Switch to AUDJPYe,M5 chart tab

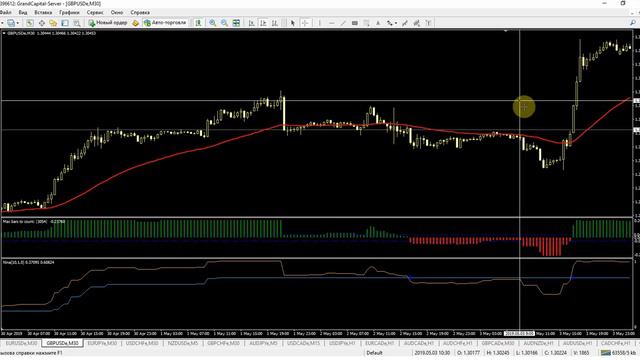coord(263,343)
